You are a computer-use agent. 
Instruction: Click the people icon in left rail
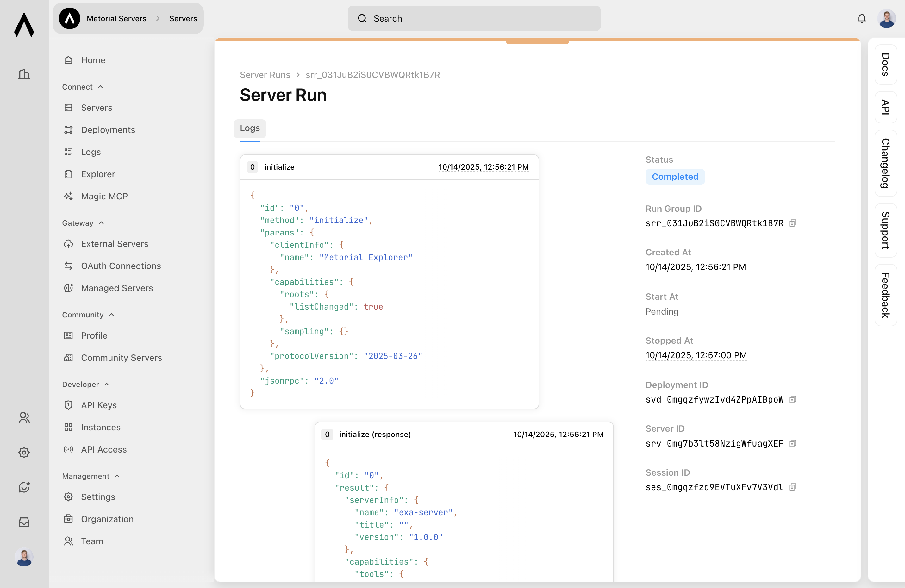[24, 418]
